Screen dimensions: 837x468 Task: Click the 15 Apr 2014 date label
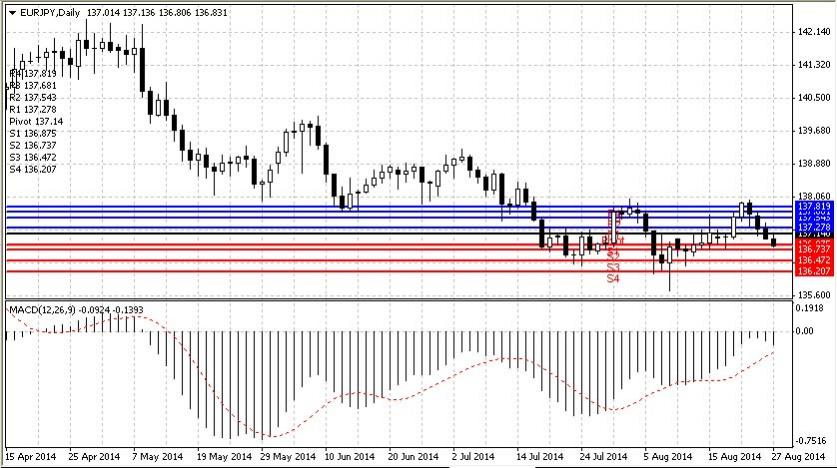[x=31, y=457]
